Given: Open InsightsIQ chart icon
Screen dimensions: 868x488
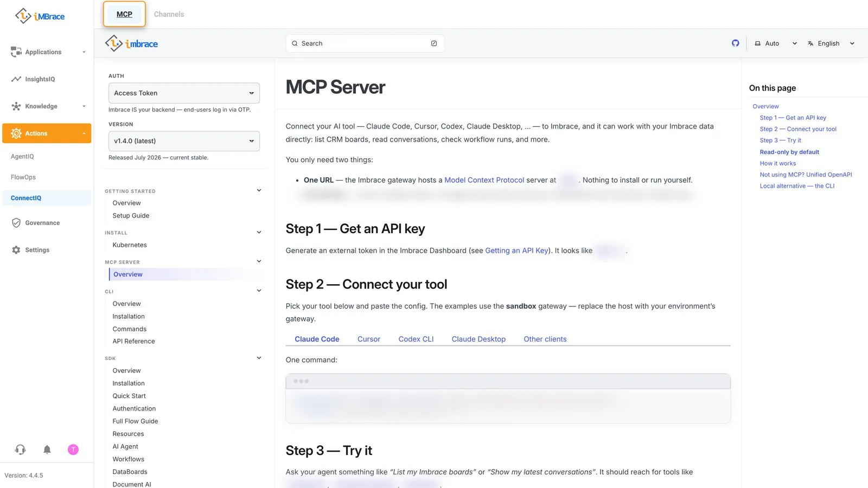Looking at the screenshot, I should [x=16, y=79].
